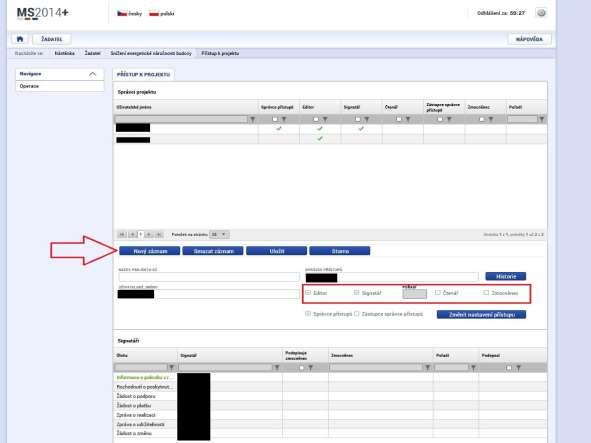Open Pořadí column filter dropdown arrow
The width and height of the screenshot is (591, 443).
pos(542,120)
